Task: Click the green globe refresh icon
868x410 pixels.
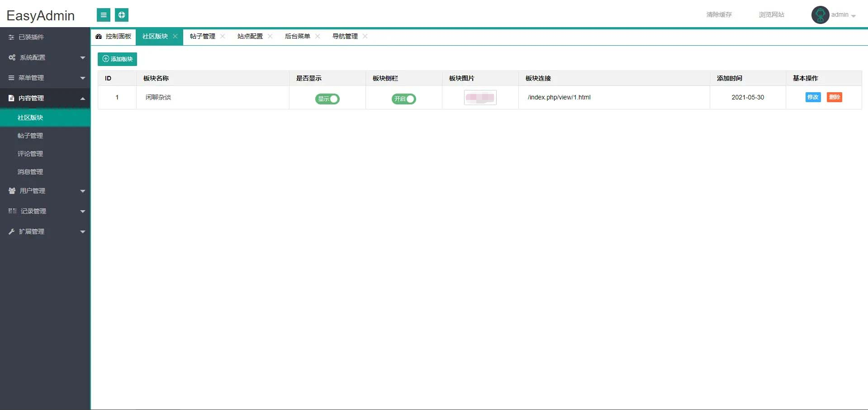Action: pos(121,14)
